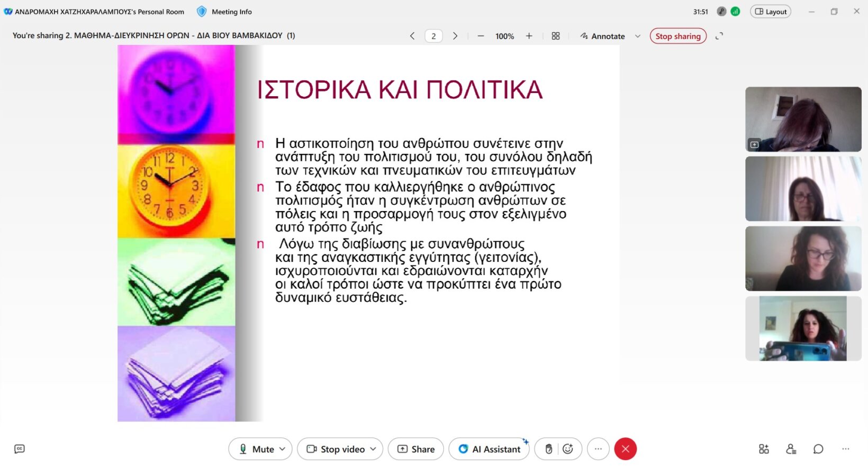Open the participants panel

point(791,449)
